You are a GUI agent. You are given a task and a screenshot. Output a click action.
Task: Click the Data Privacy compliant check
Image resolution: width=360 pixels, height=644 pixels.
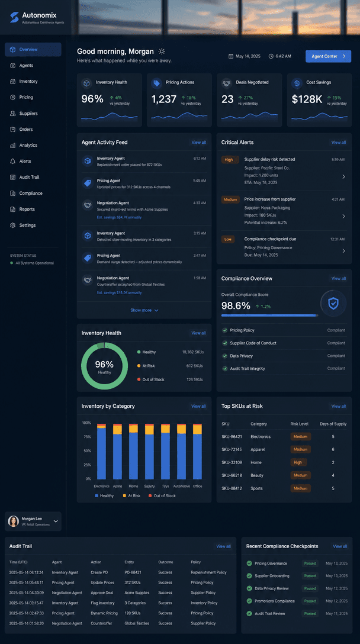[x=225, y=356]
